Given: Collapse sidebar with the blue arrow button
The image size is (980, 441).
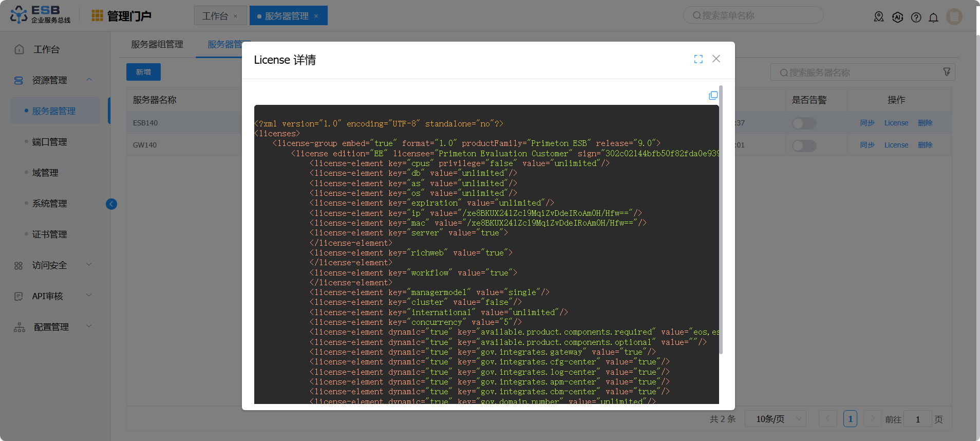Looking at the screenshot, I should pyautogui.click(x=111, y=204).
